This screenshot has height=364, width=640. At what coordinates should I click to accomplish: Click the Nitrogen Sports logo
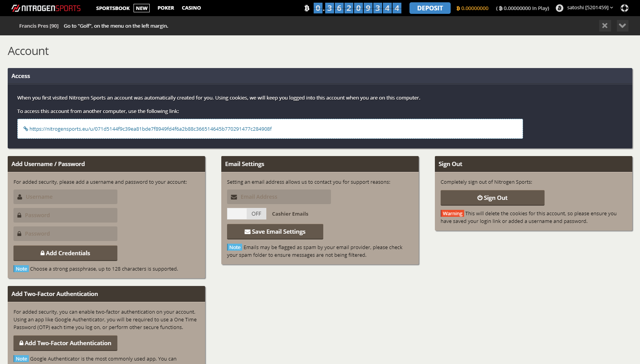coord(46,8)
